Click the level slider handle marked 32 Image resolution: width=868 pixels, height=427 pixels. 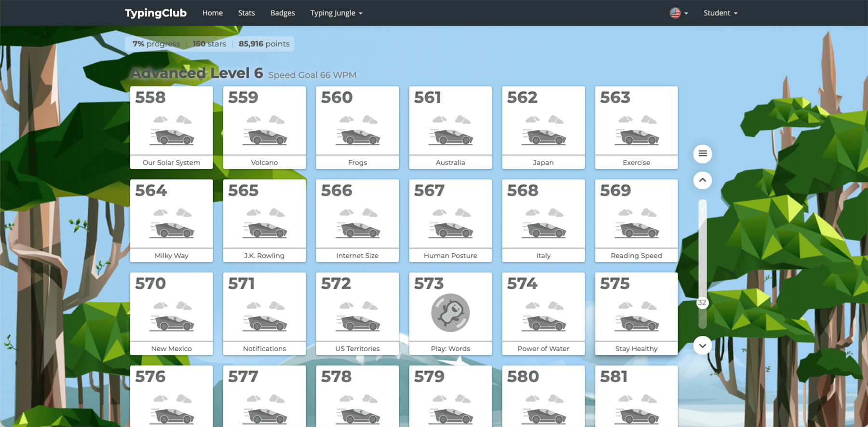coord(702,303)
